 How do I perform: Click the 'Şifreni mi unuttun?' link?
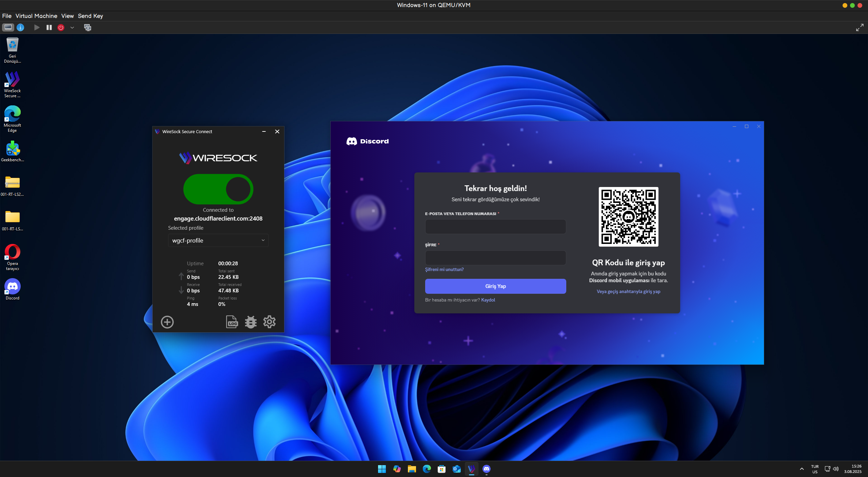tap(444, 269)
